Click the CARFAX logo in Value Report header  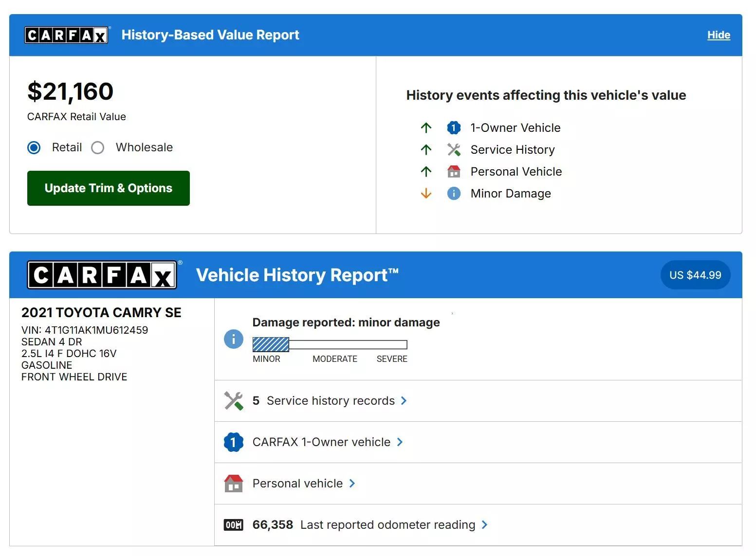[66, 35]
